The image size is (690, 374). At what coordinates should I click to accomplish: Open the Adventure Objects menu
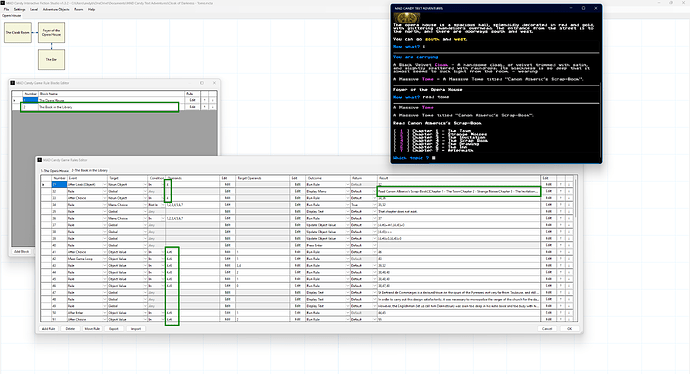pyautogui.click(x=56, y=9)
